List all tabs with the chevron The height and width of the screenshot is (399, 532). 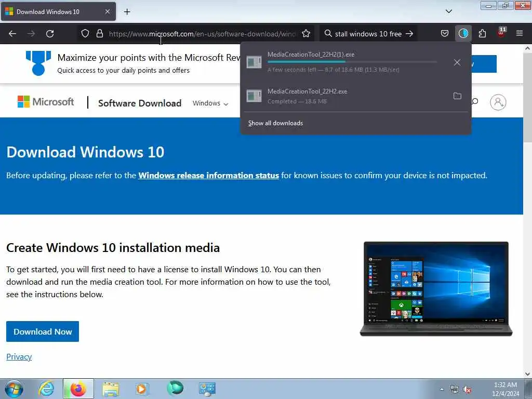448,11
